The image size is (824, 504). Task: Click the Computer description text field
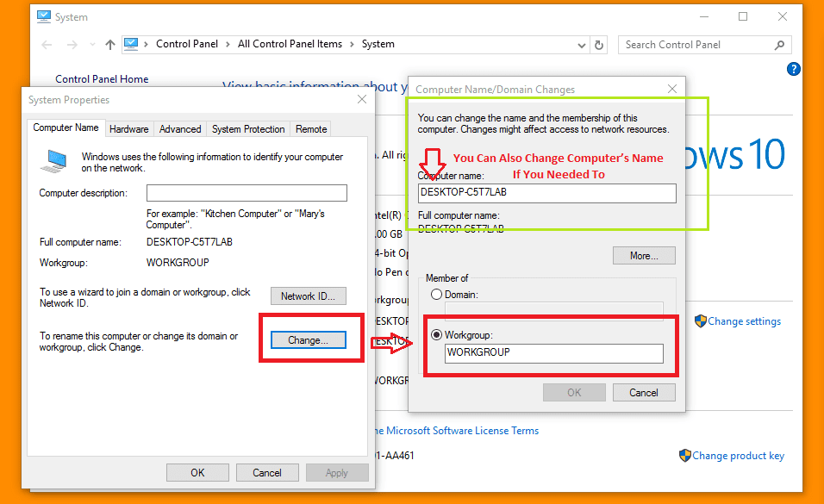(247, 193)
